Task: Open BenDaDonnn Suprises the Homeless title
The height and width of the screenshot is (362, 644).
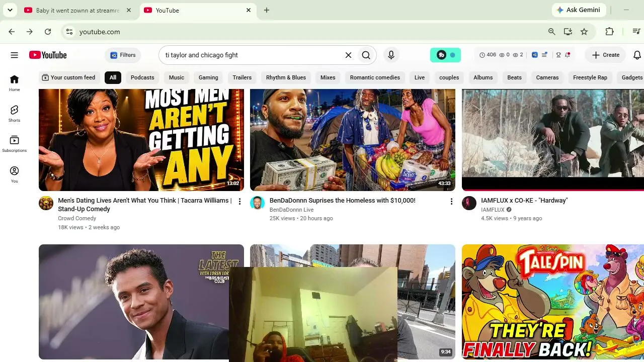Action: [343, 201]
